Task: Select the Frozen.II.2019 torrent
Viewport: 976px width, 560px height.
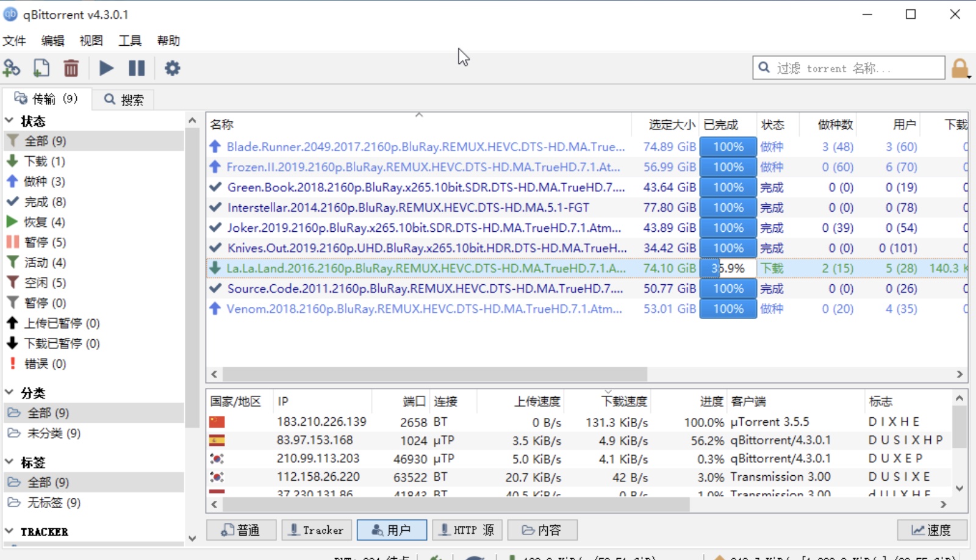Action: (x=587, y=167)
